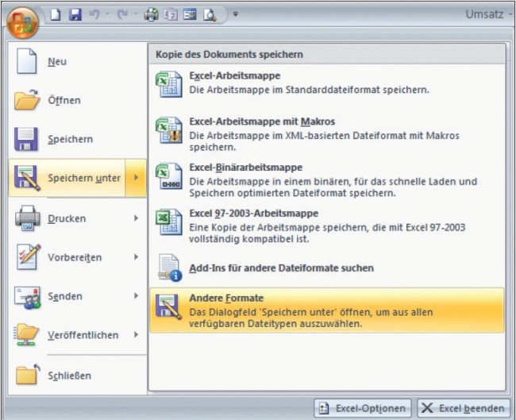Screen dimensions: 516x420
Task: Open Excel-Optionen button
Action: point(363,408)
